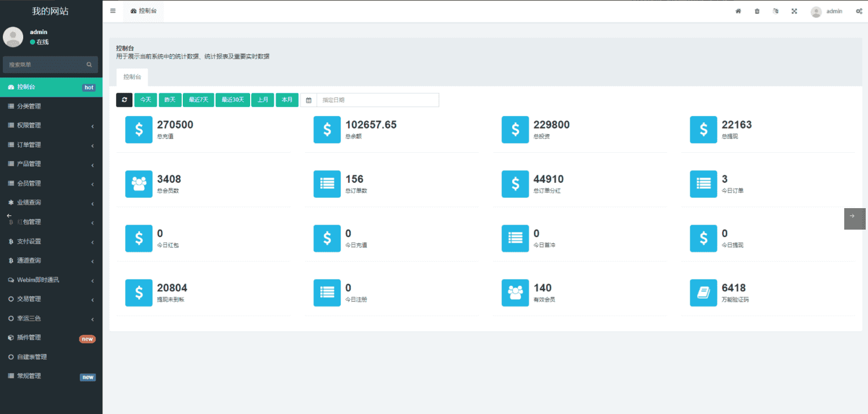Toggle sidebar with the hamburger menu icon
Viewport: 868px width, 414px height.
(x=113, y=11)
